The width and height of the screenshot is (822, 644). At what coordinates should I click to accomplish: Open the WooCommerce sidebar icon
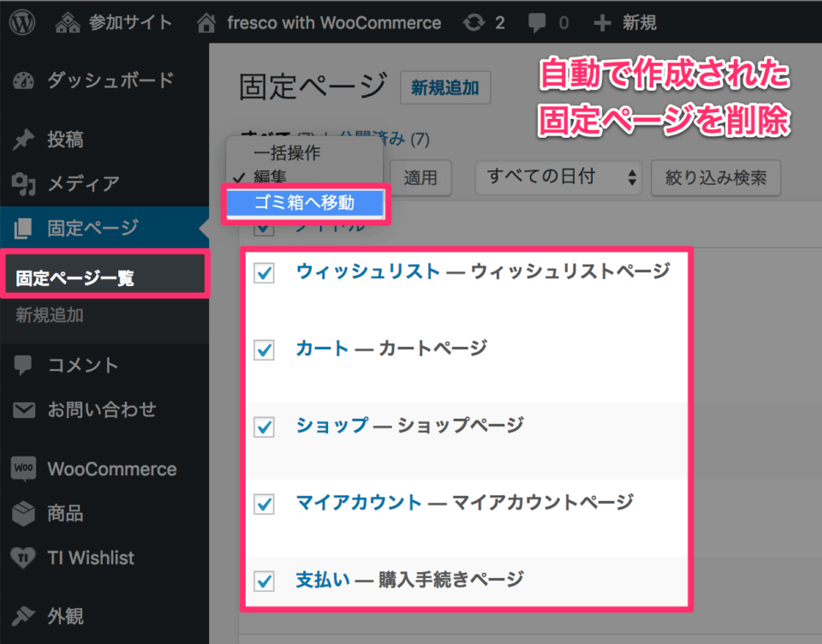click(21, 468)
